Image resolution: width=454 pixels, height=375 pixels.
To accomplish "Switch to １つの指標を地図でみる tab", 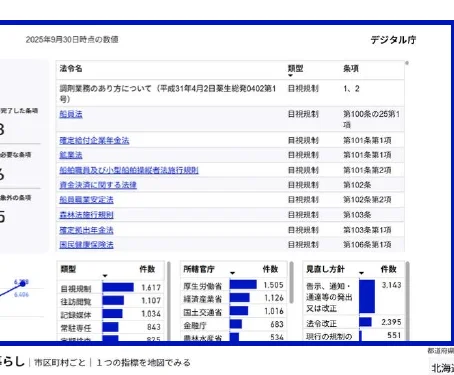I will click(143, 363).
